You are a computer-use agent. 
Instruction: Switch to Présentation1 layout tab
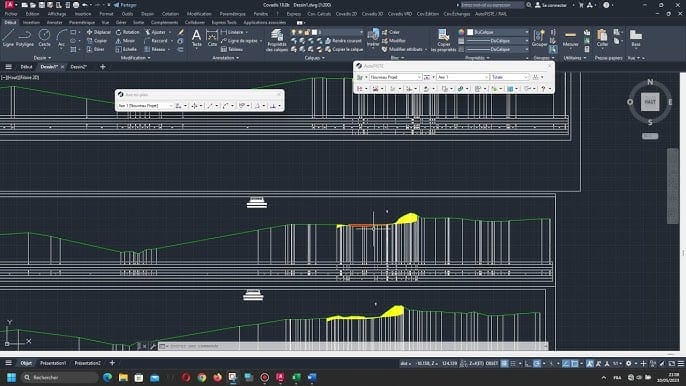53,363
